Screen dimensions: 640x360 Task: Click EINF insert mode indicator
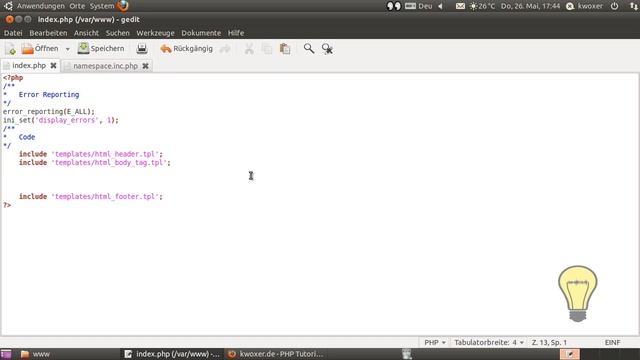point(612,342)
